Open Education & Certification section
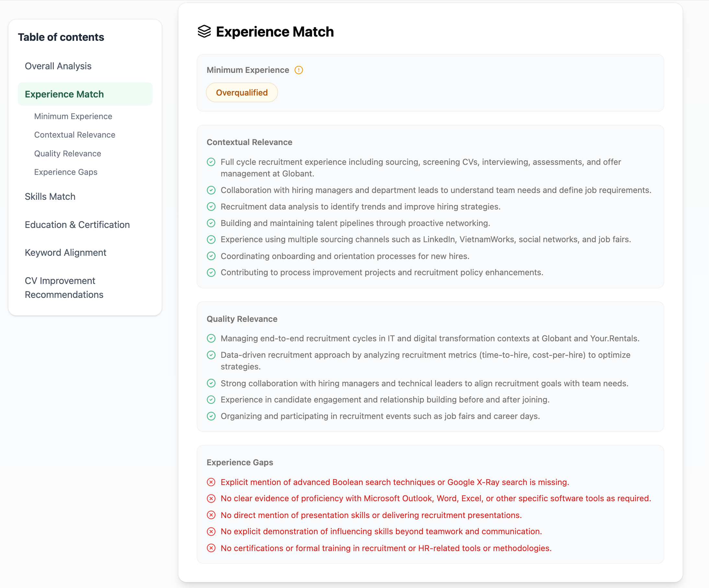This screenshot has width=709, height=588. tap(77, 225)
